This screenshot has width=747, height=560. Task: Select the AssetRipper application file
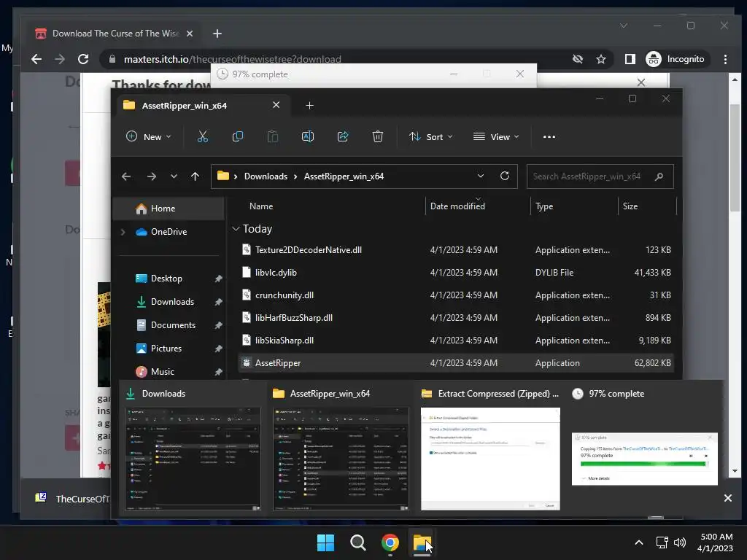click(x=455, y=363)
